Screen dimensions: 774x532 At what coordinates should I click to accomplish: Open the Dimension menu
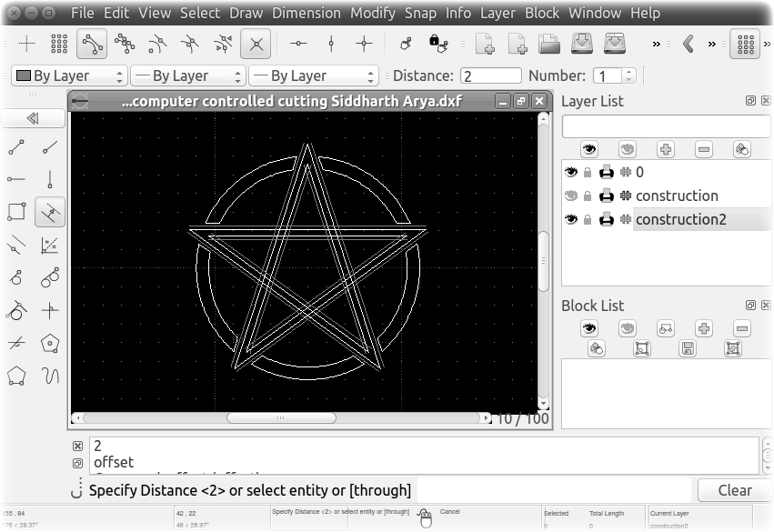[x=306, y=13]
